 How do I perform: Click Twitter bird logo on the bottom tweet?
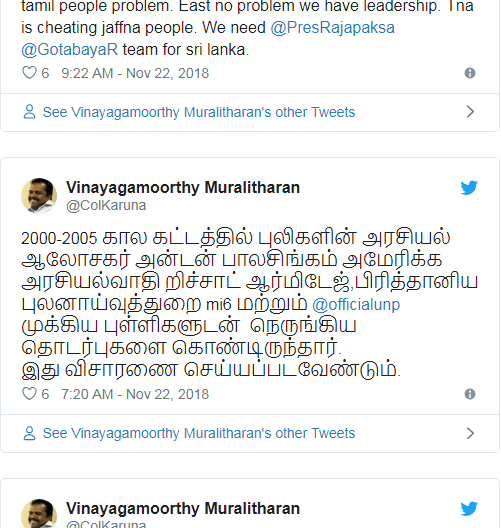click(469, 508)
